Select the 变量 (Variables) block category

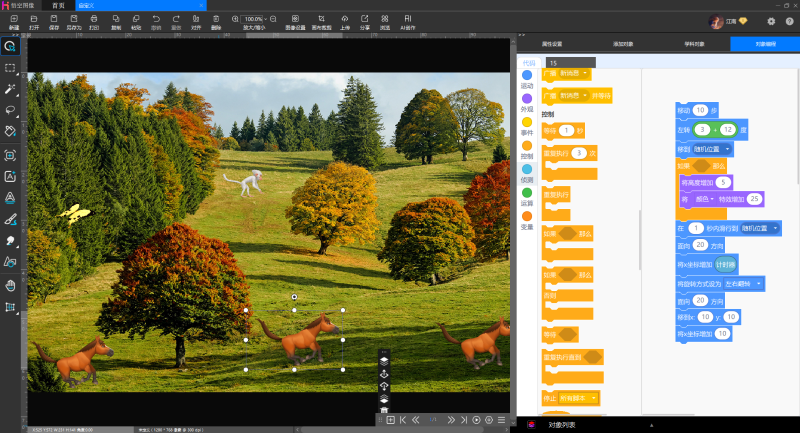coord(527,218)
